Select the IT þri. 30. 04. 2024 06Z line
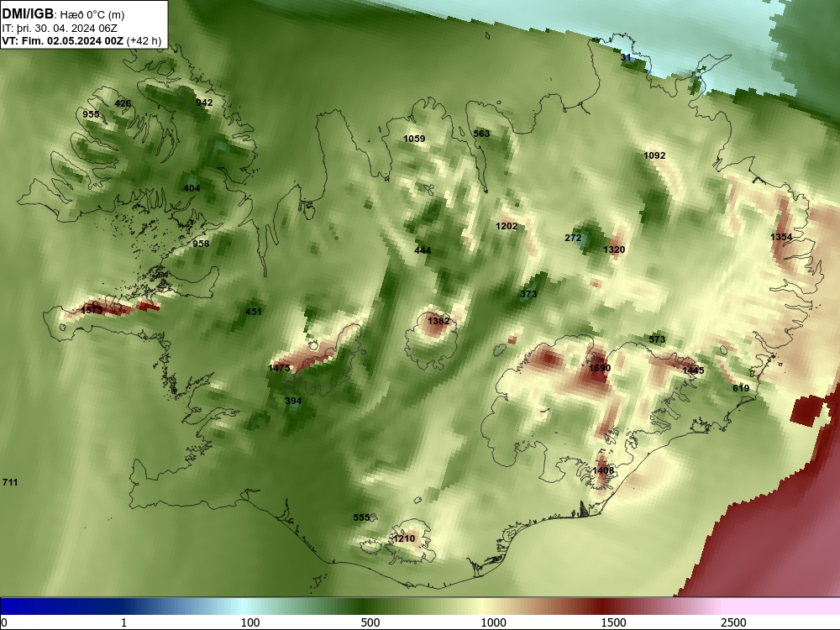 coord(60,29)
